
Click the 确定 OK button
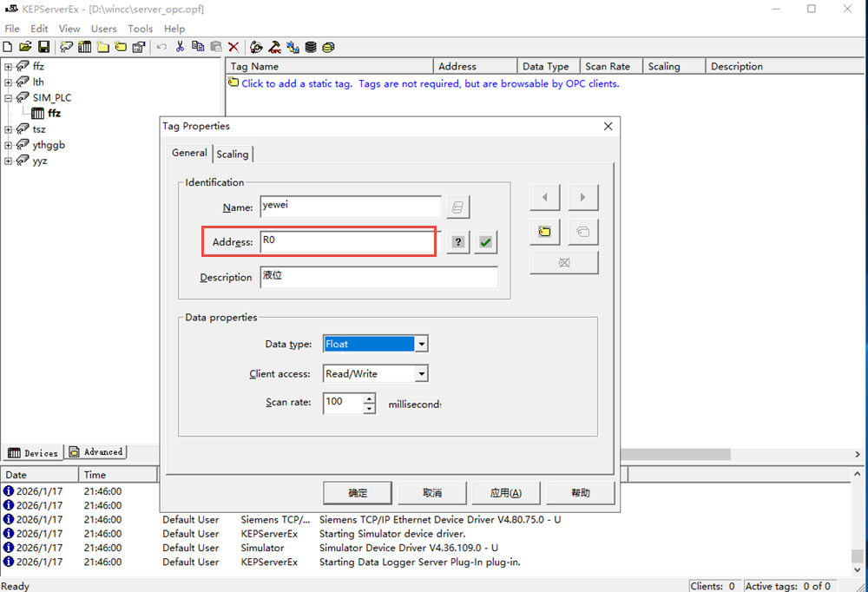click(358, 492)
